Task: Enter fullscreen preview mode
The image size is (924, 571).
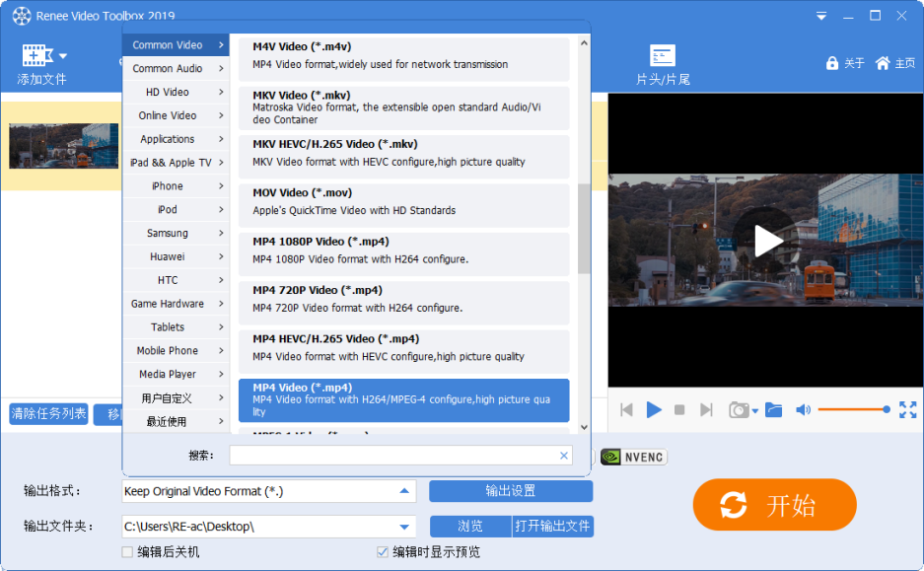Action: coord(907,409)
